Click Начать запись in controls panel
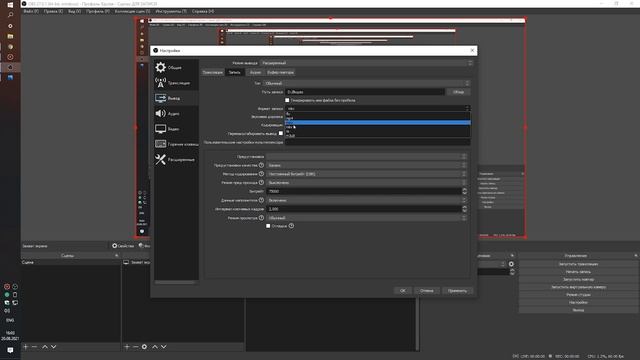 pos(578,272)
